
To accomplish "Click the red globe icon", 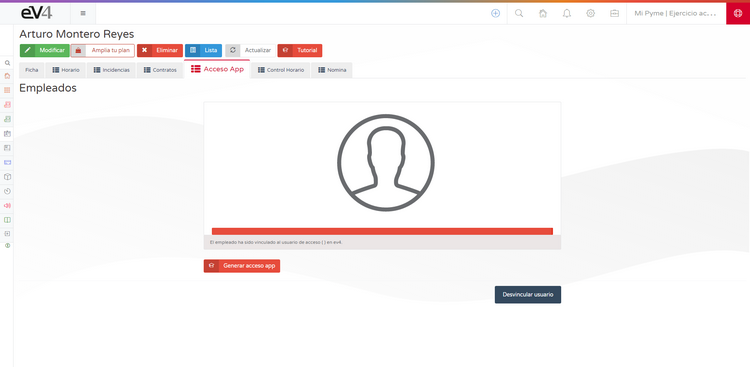I will point(738,13).
